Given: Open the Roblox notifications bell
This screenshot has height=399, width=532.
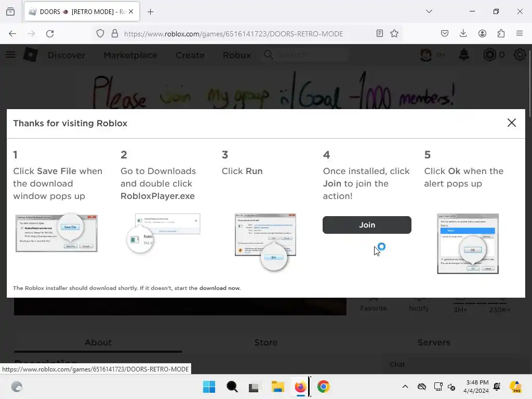Looking at the screenshot, I should click(464, 55).
